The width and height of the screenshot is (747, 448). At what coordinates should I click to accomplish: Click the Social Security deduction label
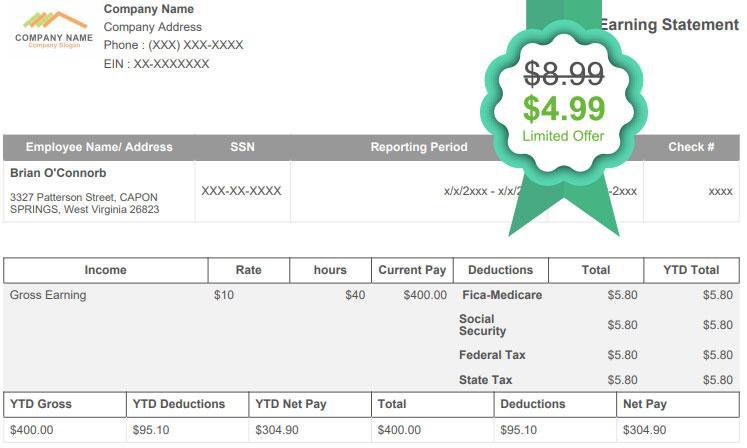click(482, 325)
